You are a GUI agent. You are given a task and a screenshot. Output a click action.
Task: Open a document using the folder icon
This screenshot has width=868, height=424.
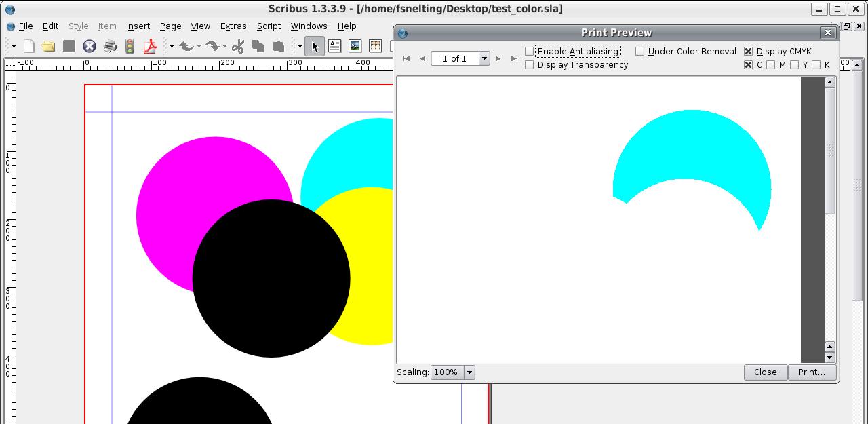click(48, 46)
